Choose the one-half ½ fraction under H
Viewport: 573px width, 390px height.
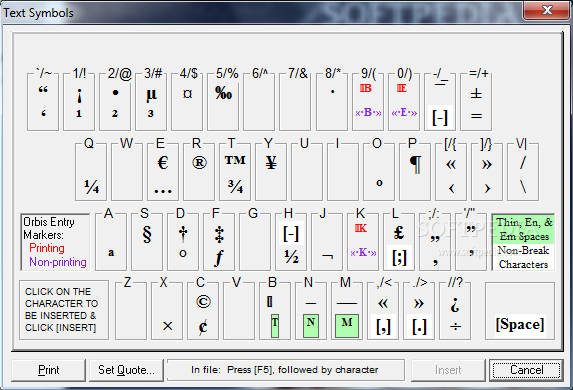[x=291, y=257]
